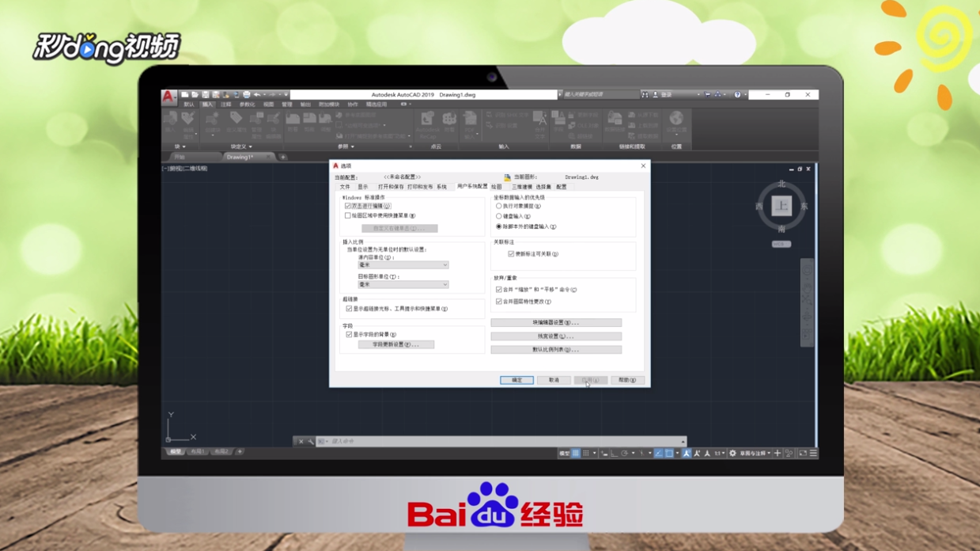Toggle 显示字段的背景 checkbox
Viewport: 980px width, 551px height.
tap(349, 334)
